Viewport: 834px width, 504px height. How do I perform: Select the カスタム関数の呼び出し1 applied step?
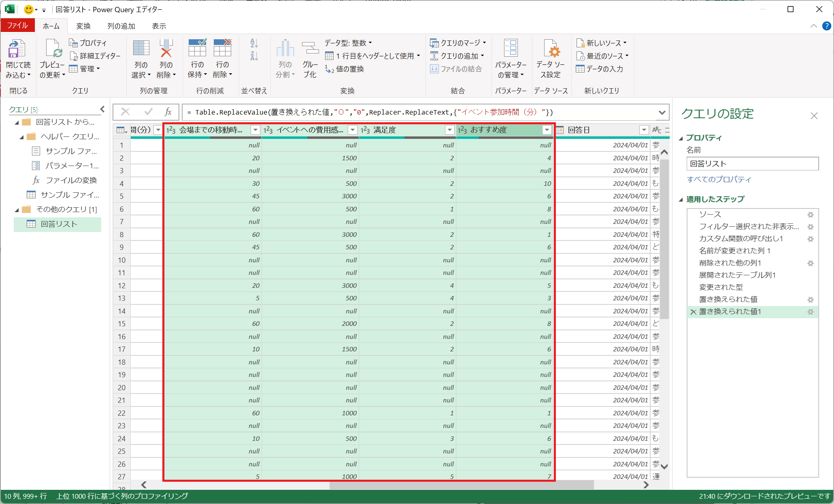pyautogui.click(x=741, y=239)
